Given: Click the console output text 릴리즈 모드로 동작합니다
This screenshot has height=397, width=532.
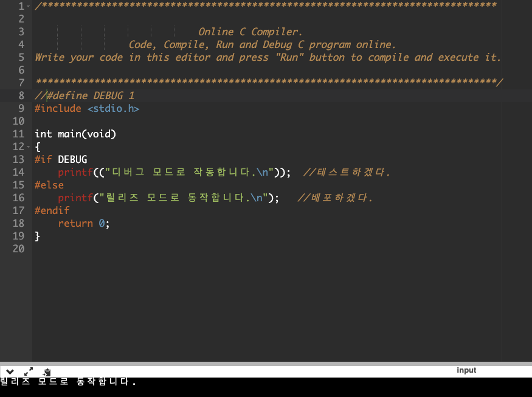Looking at the screenshot, I should (68, 381).
